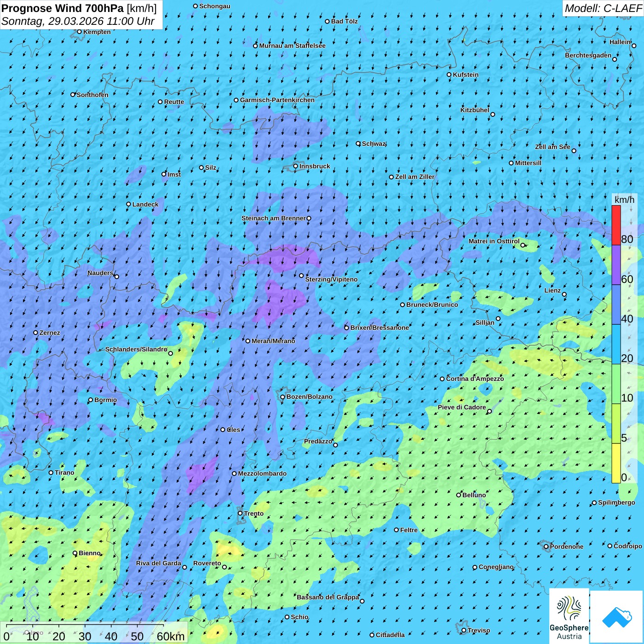The image size is (644, 644).
Task: Click the Bozen/Bolzano city marker
Action: tap(283, 397)
